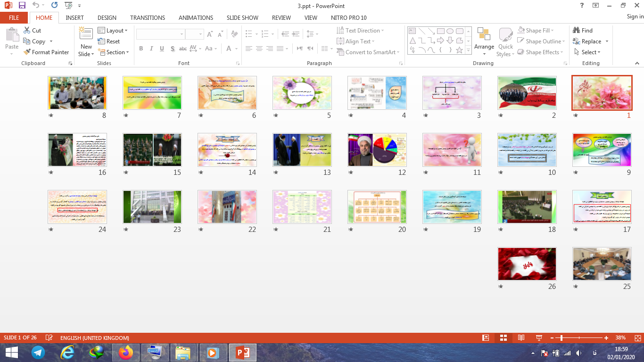Screen dimensions: 644x362
Task: Expand the Select dropdown in Editing
Action: click(x=587, y=52)
